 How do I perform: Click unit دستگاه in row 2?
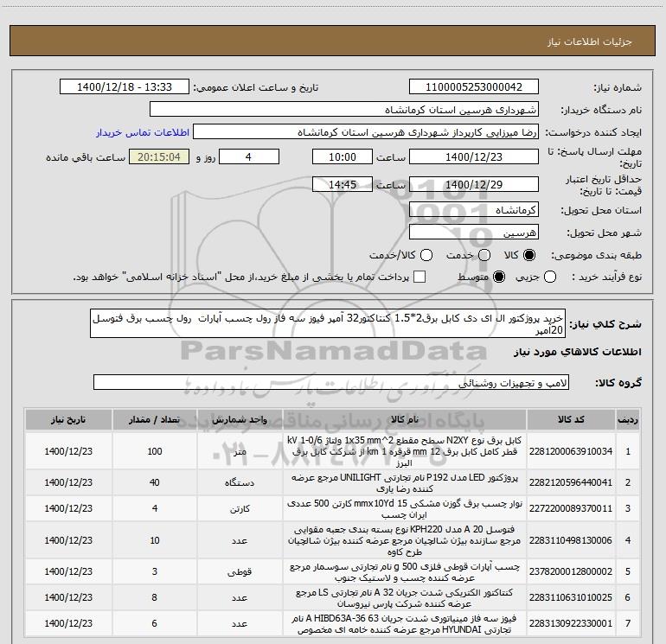pos(240,482)
